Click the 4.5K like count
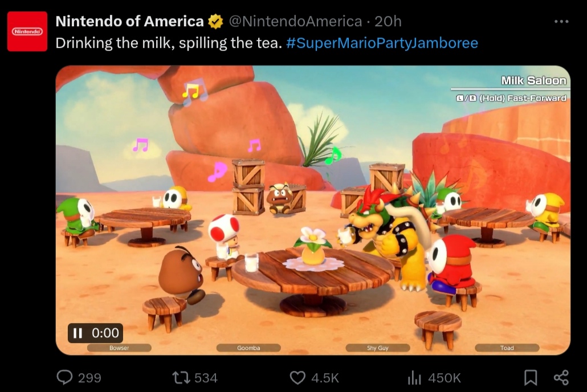Screen dimensions: 587x392 coord(325,378)
